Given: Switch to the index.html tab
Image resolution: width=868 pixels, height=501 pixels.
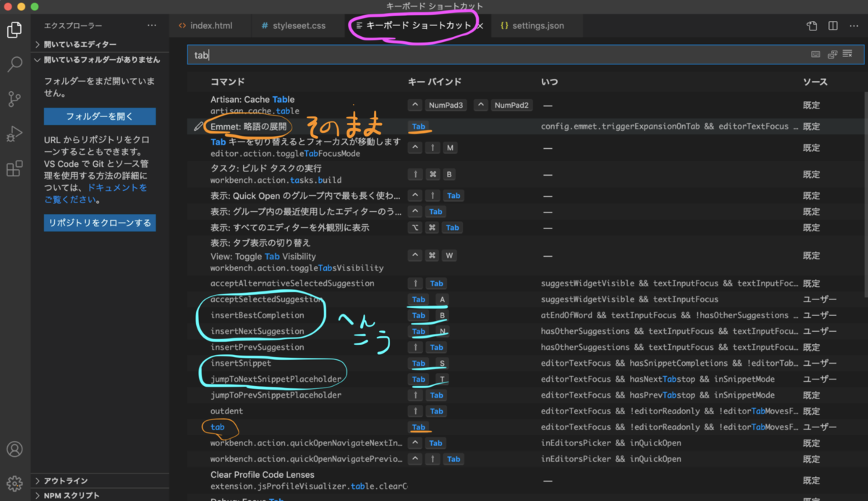Looking at the screenshot, I should click(210, 26).
